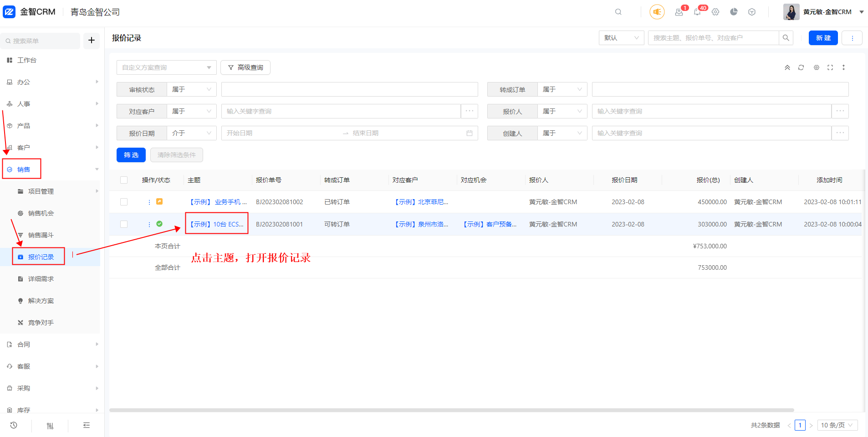The image size is (868, 437).
Task: Click the 筛选 filter button
Action: [x=131, y=155]
